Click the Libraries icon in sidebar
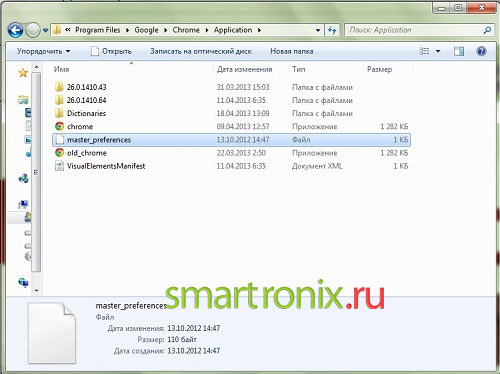Screen dimensions: 500x374 [x=23, y=99]
